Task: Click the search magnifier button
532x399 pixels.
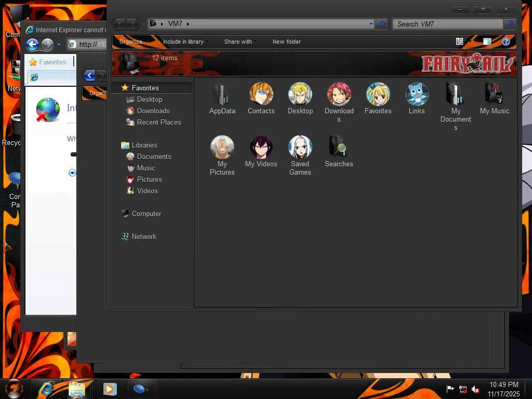Action: pos(510,24)
